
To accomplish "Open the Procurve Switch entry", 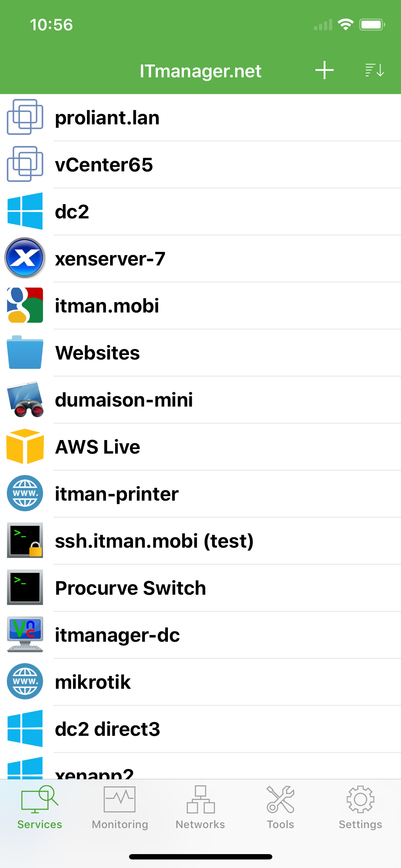I will 130,588.
